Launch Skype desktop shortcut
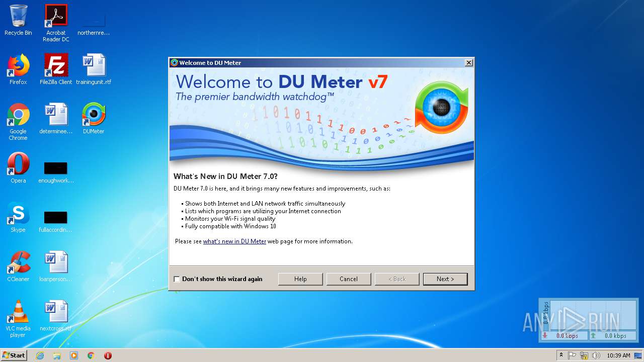644x362 pixels. point(18,217)
